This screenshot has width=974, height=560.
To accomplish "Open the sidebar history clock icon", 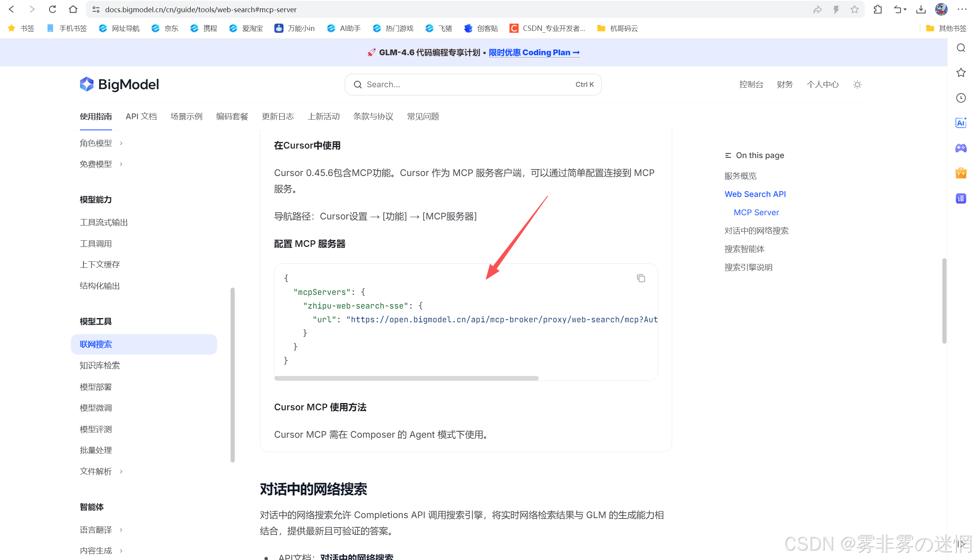I will [961, 98].
